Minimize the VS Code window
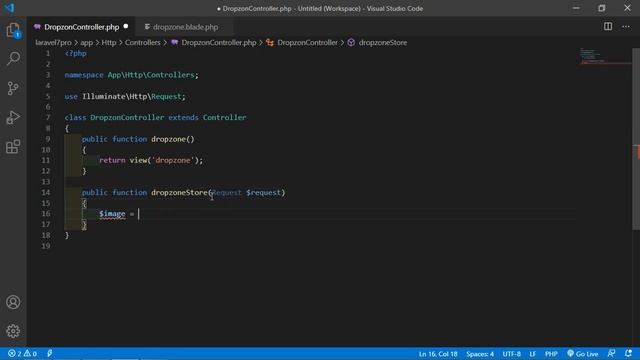Viewport: 640px width, 360px height. [x=576, y=8]
